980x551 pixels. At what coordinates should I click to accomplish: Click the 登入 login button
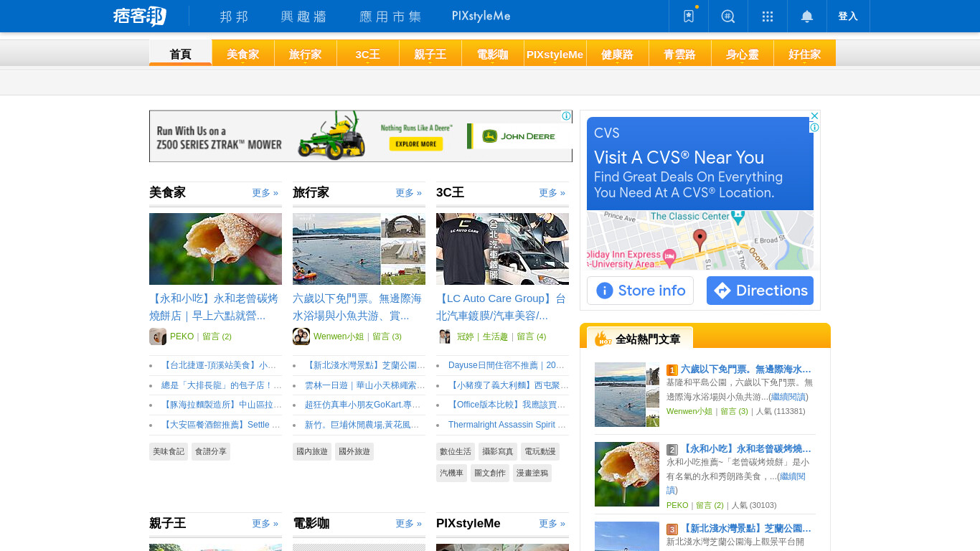848,16
